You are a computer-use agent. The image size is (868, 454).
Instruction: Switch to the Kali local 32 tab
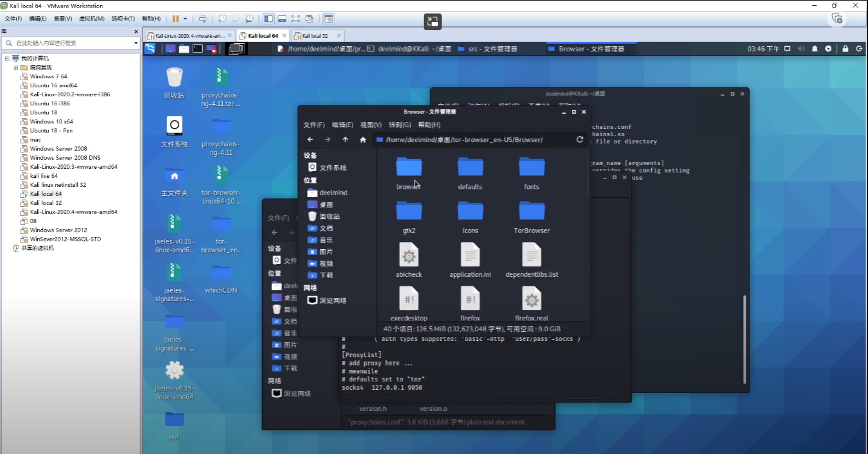[315, 36]
